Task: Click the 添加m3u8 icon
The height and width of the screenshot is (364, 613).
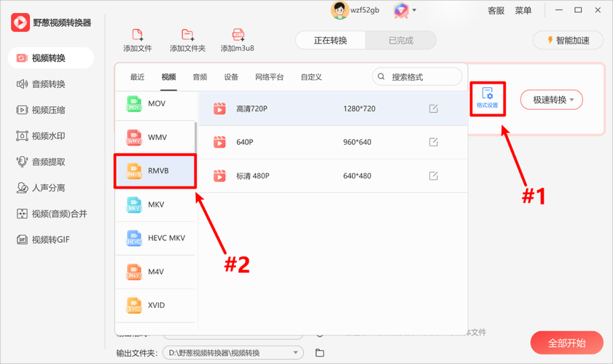Action: click(238, 35)
